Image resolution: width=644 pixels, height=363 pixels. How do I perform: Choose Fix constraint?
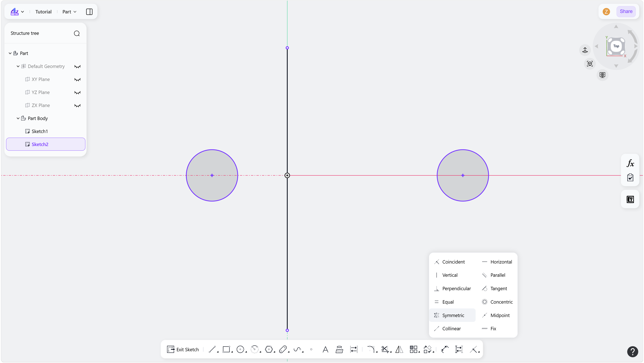(489, 329)
